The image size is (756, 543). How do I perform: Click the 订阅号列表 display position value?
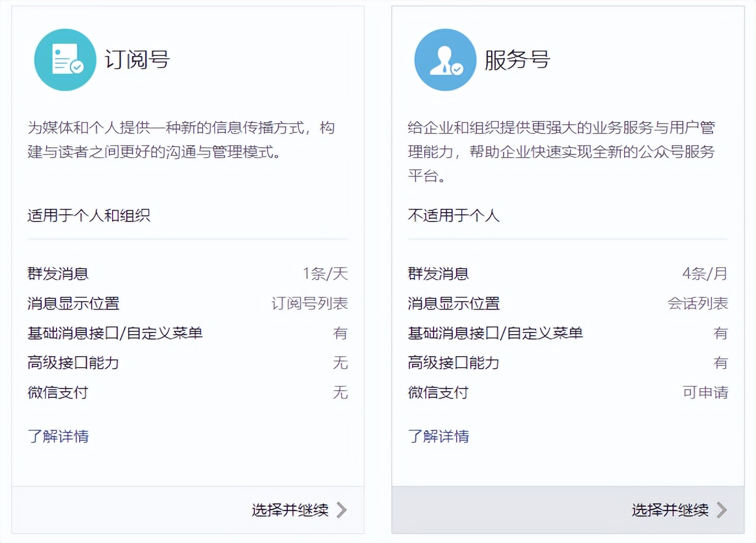310,303
